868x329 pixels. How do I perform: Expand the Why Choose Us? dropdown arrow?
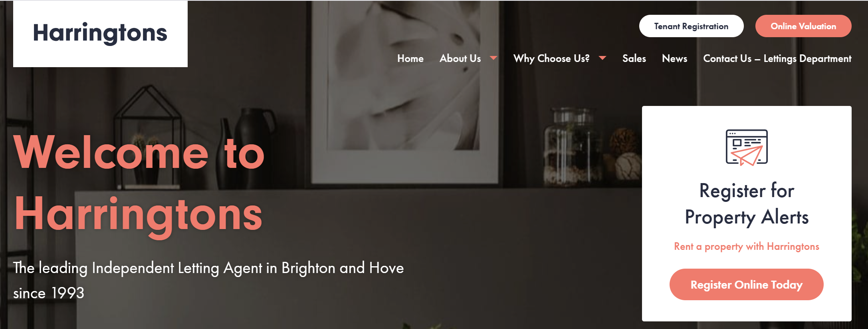[602, 58]
